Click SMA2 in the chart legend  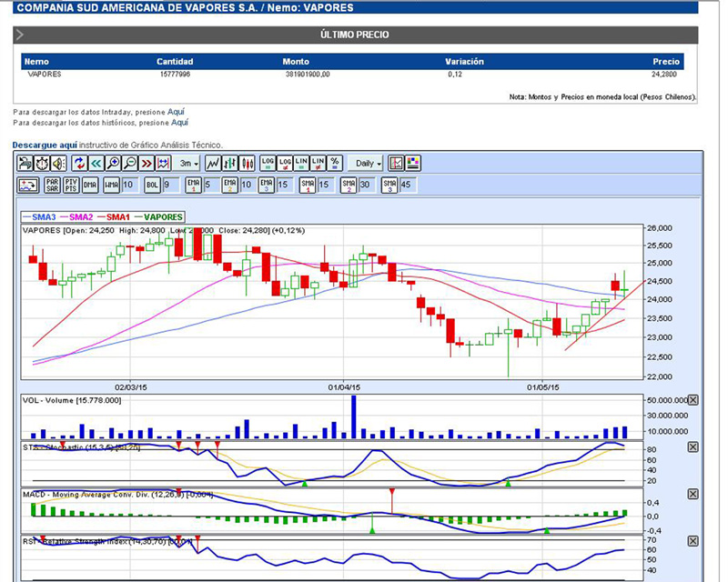click(x=80, y=217)
